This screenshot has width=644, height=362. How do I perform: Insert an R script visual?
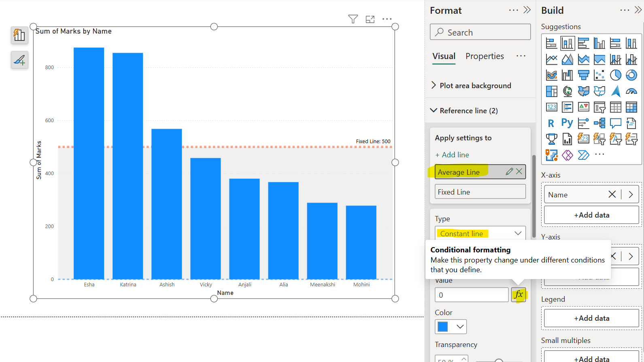(551, 123)
